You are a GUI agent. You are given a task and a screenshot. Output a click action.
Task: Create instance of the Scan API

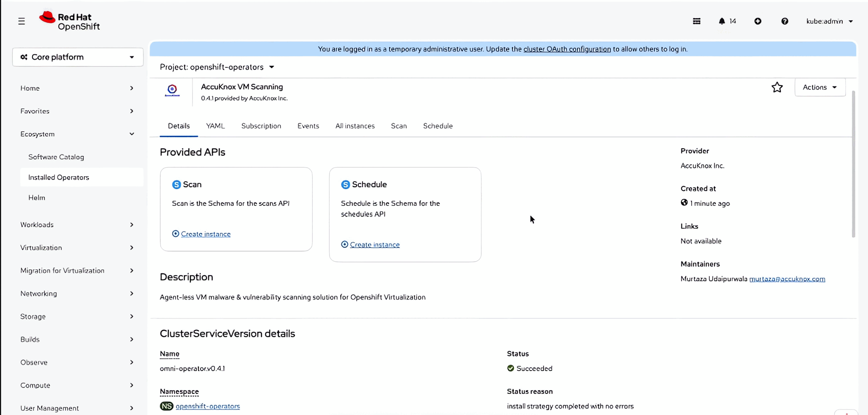click(x=201, y=234)
